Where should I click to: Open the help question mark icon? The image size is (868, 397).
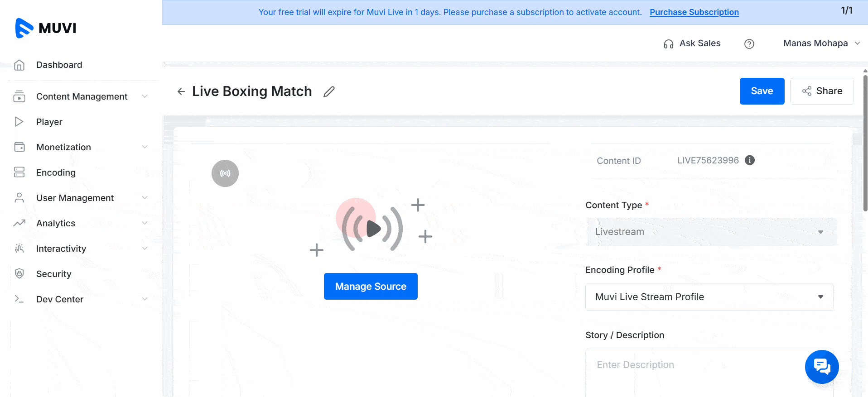coord(749,43)
